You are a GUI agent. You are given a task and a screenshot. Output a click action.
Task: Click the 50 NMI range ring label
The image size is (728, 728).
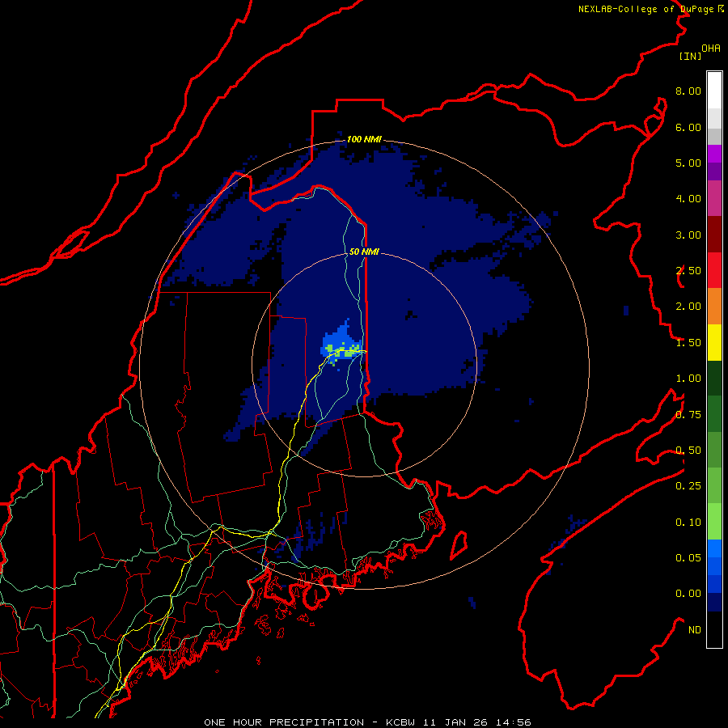pyautogui.click(x=364, y=252)
